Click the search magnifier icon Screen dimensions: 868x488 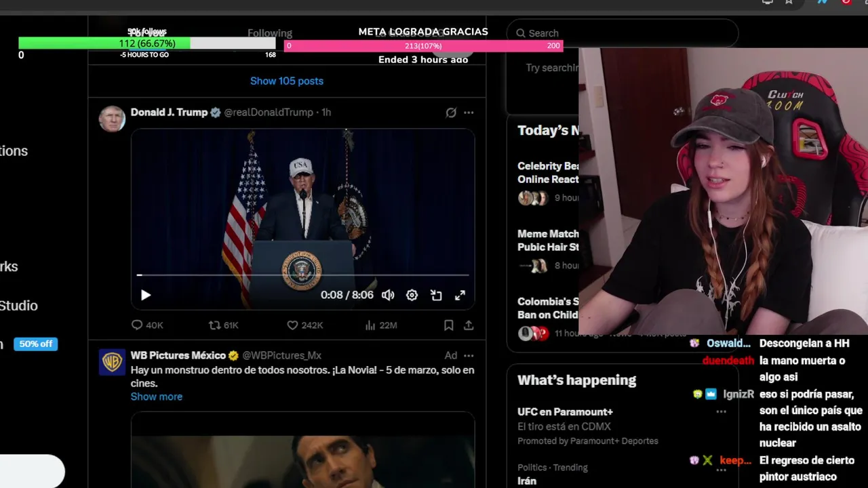pos(521,33)
